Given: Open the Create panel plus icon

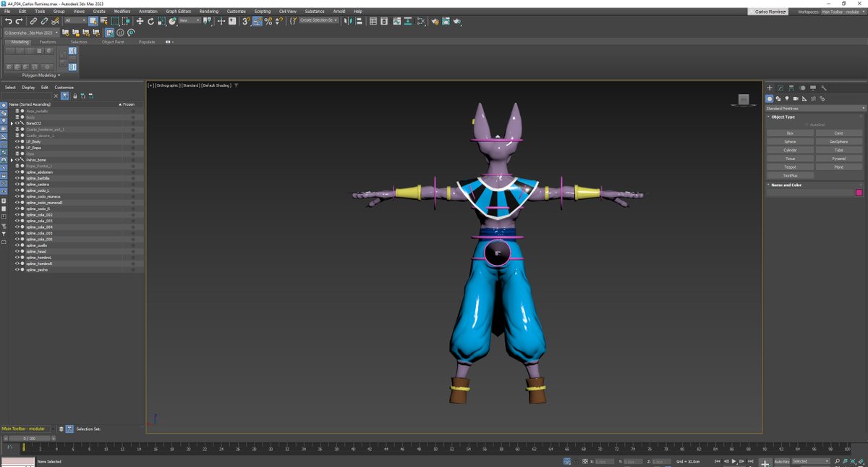Looking at the screenshot, I should (x=770, y=88).
